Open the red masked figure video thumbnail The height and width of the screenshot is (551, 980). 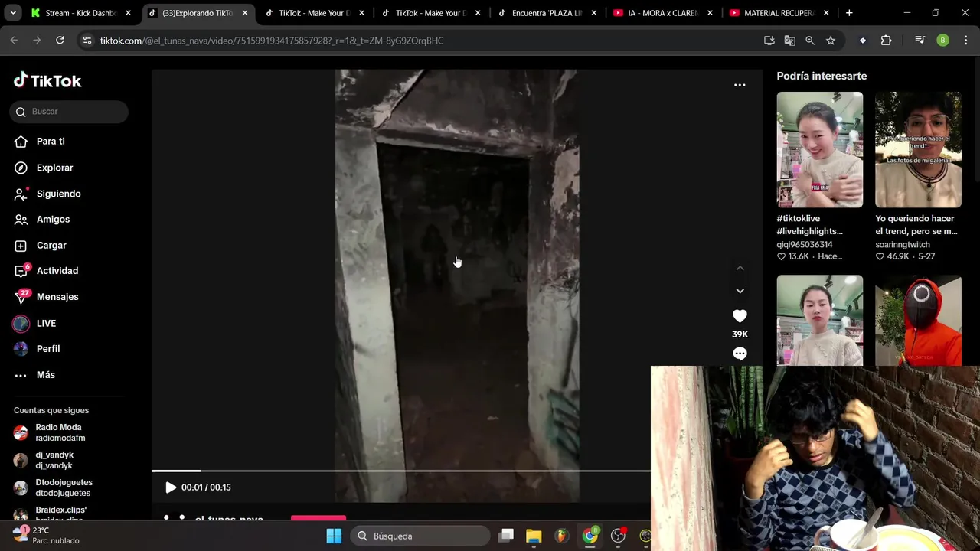point(918,321)
